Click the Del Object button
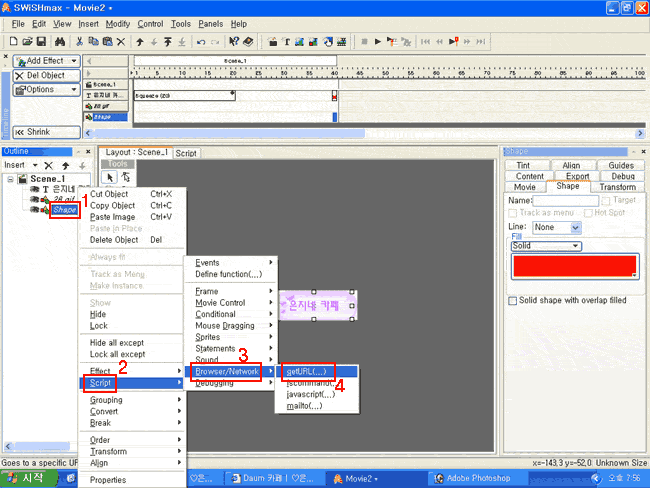Screen dimensions: 650x488 [46, 75]
